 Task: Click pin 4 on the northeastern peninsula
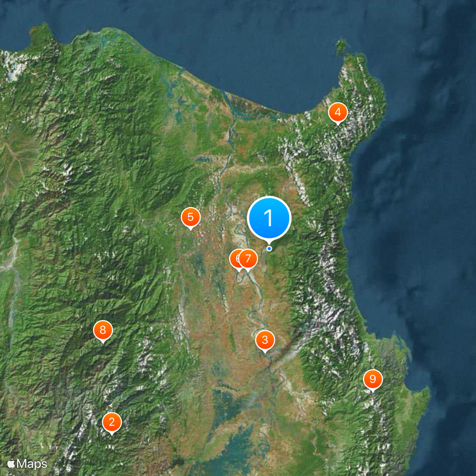[337, 112]
